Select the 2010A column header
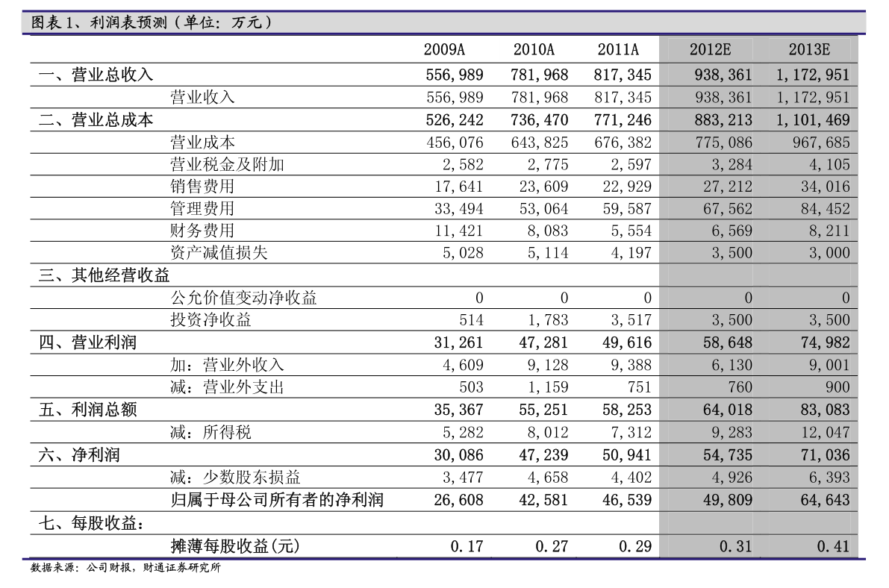Viewport: 889px width, 588px height. (x=534, y=50)
